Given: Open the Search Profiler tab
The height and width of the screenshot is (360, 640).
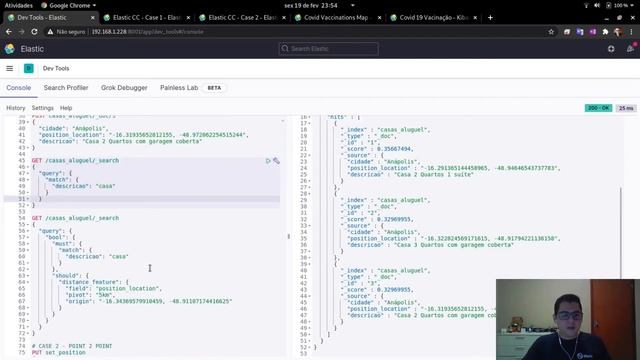Looking at the screenshot, I should click(66, 88).
